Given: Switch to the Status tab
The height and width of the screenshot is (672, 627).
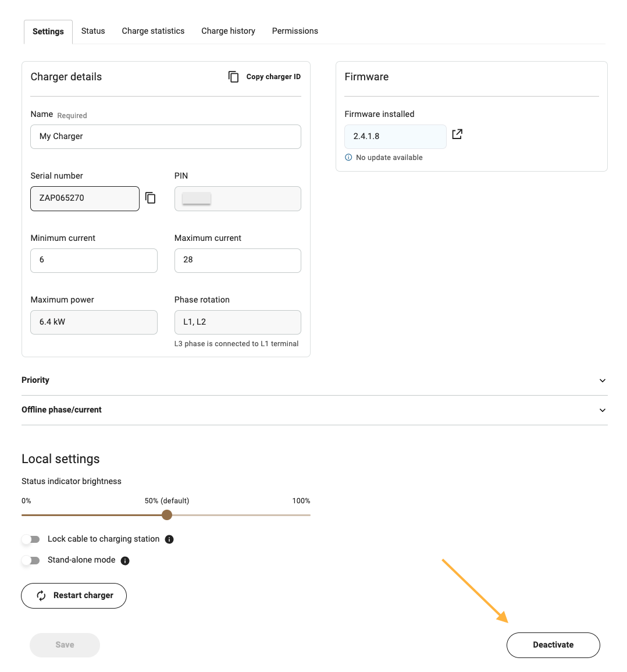Looking at the screenshot, I should [x=93, y=31].
